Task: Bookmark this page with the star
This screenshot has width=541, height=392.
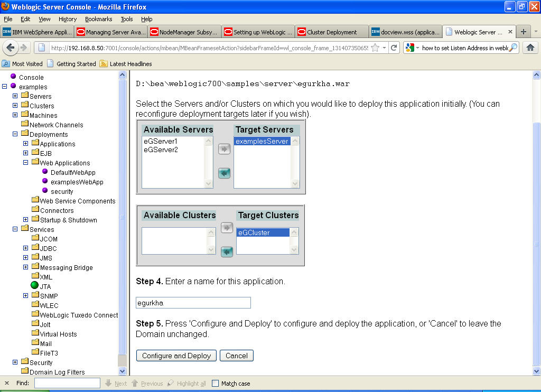Action: point(375,48)
